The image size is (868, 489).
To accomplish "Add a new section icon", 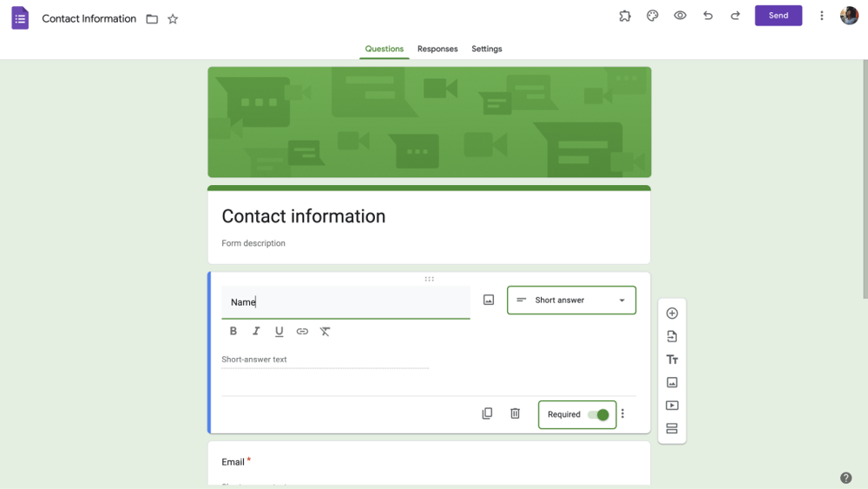I will 672,428.
